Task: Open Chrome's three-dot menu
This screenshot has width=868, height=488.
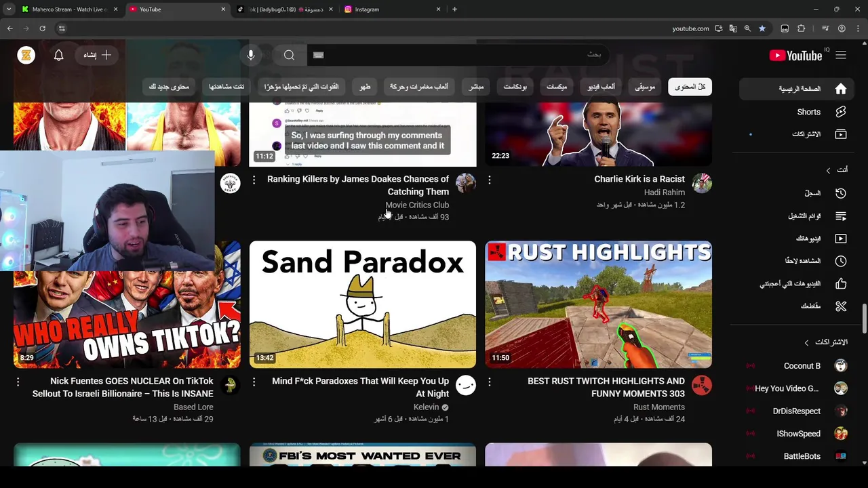Action: (858, 28)
